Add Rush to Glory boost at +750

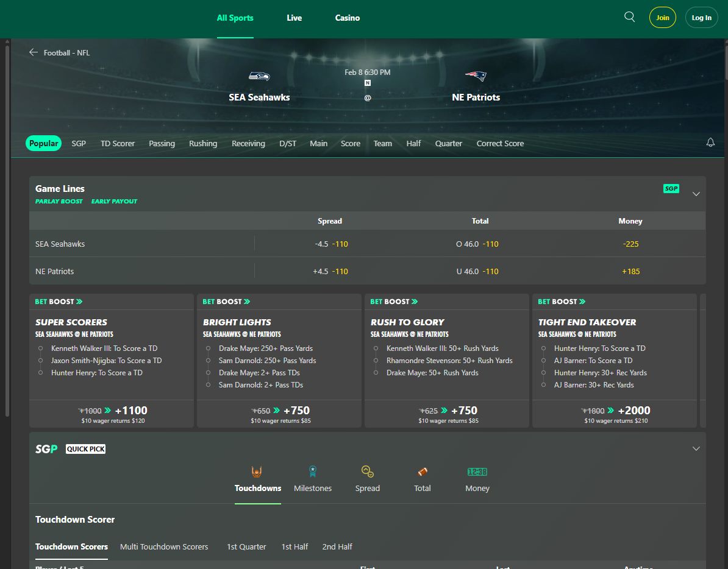click(447, 414)
